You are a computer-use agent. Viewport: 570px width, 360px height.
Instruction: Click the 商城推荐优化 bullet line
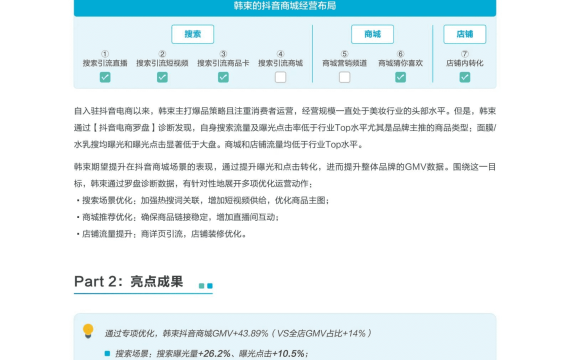178,217
